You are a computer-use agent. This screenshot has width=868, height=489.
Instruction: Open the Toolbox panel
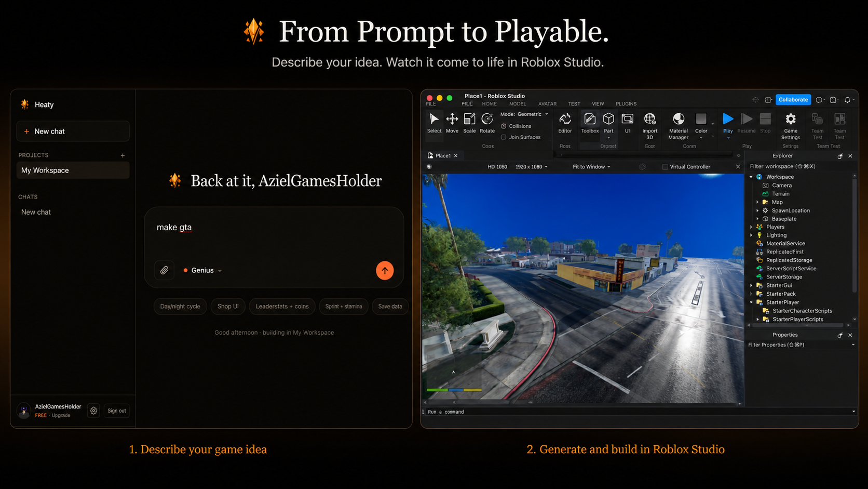click(590, 123)
